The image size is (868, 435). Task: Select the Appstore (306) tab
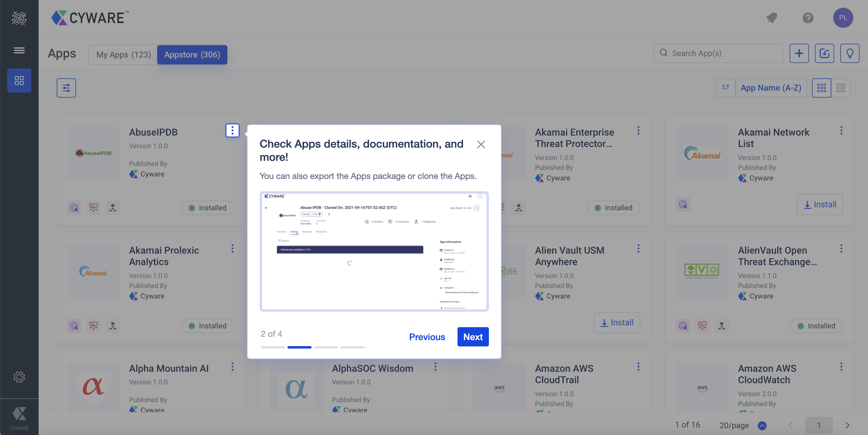[x=192, y=55]
